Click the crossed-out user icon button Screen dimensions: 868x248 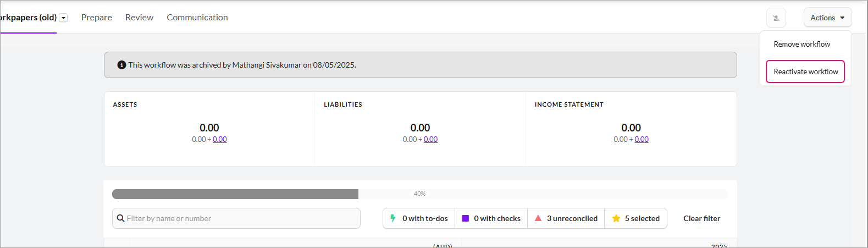tap(776, 18)
